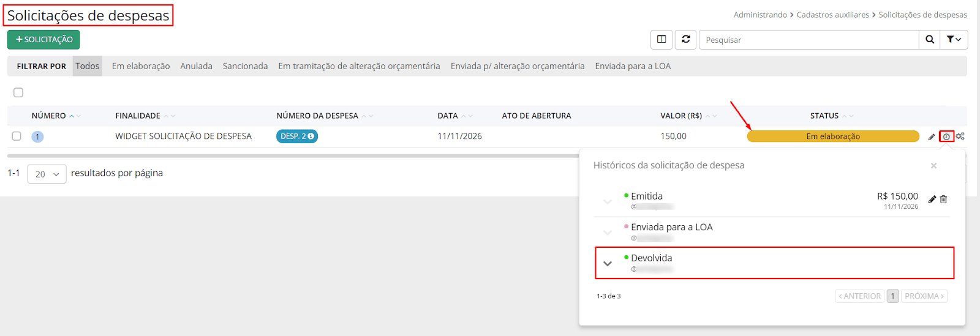
Task: Click the '1-3 de 3' counter text
Action: [x=608, y=296]
